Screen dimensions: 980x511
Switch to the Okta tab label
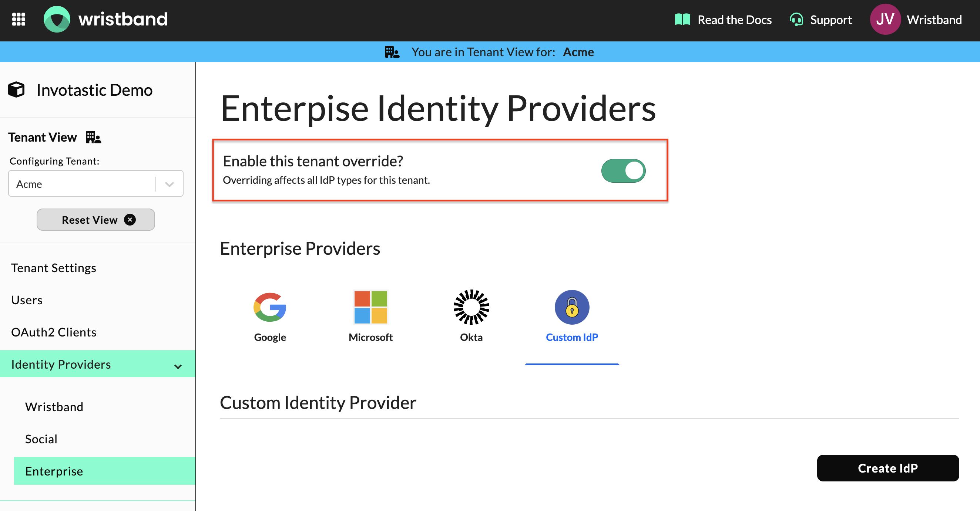[x=471, y=337]
